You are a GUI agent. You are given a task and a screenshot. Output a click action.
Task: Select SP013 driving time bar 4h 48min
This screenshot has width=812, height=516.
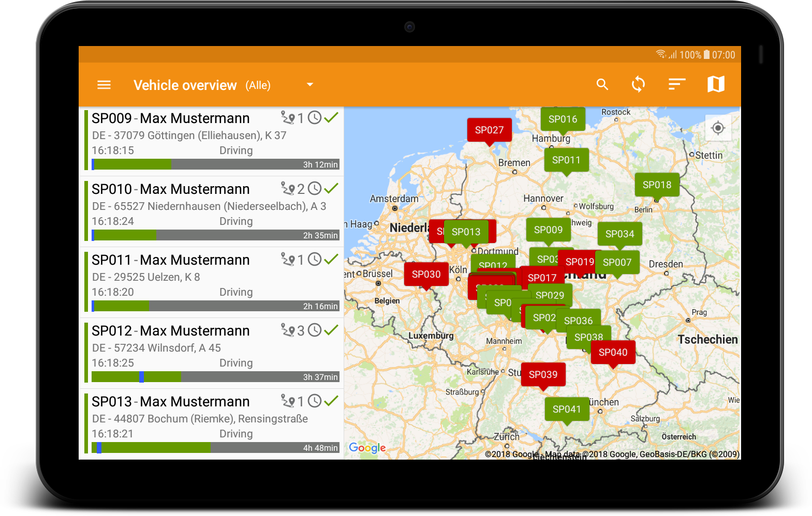click(215, 448)
